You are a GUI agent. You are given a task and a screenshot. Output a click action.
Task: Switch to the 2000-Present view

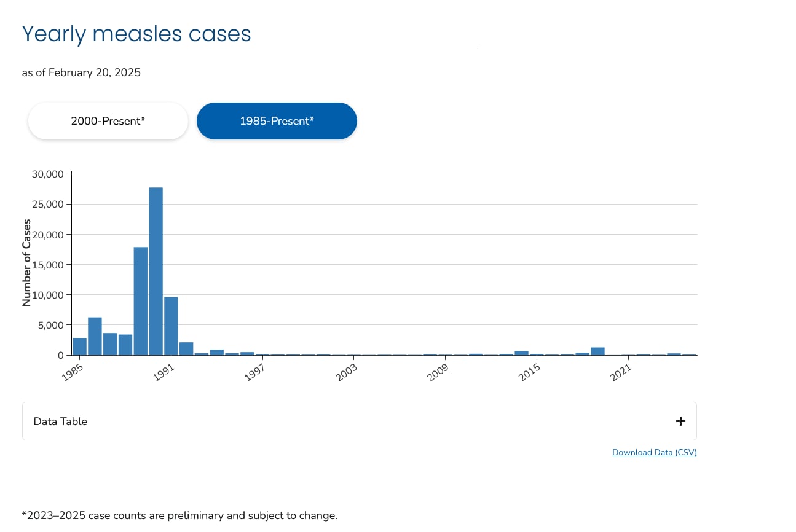click(108, 121)
